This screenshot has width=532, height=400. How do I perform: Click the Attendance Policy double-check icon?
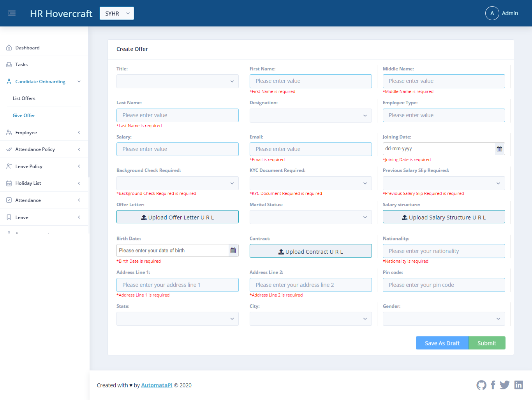point(9,149)
